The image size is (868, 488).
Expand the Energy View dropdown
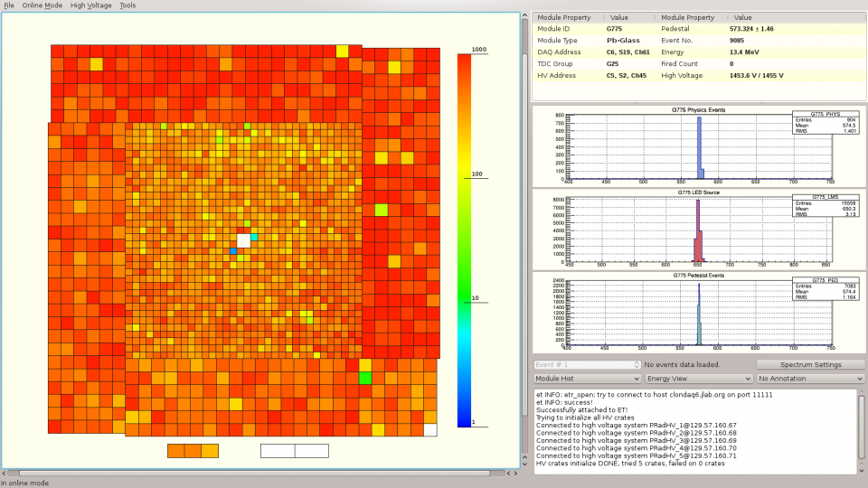tap(699, 379)
